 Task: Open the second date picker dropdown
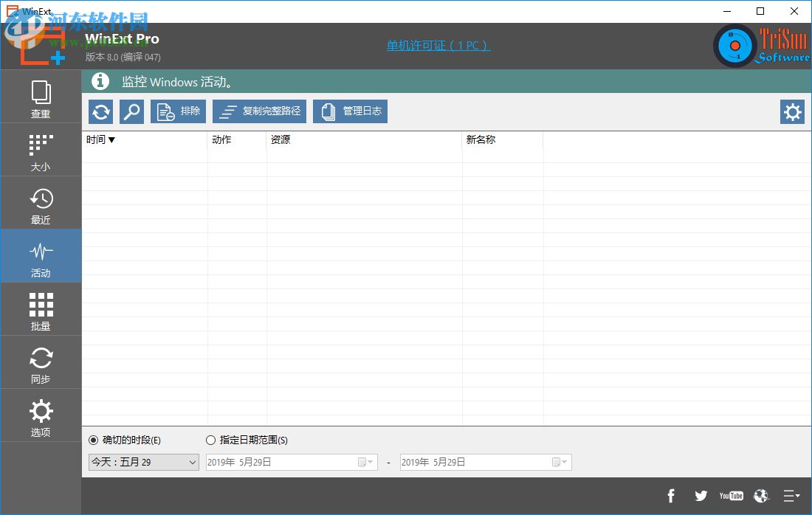pyautogui.click(x=560, y=462)
